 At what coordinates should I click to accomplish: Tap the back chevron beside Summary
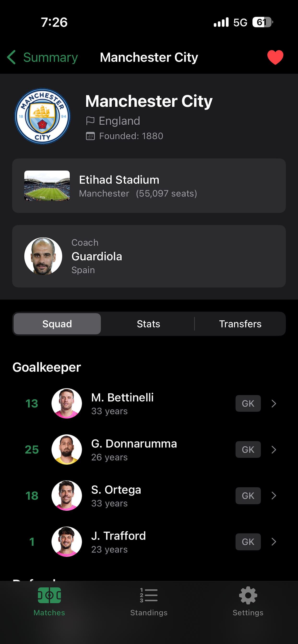pyautogui.click(x=12, y=57)
